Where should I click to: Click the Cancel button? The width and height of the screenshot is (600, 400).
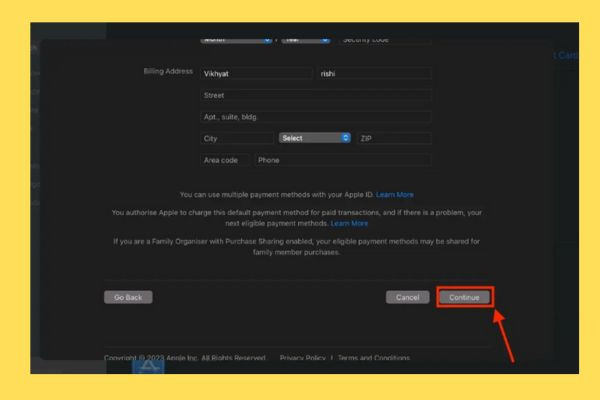pos(408,297)
